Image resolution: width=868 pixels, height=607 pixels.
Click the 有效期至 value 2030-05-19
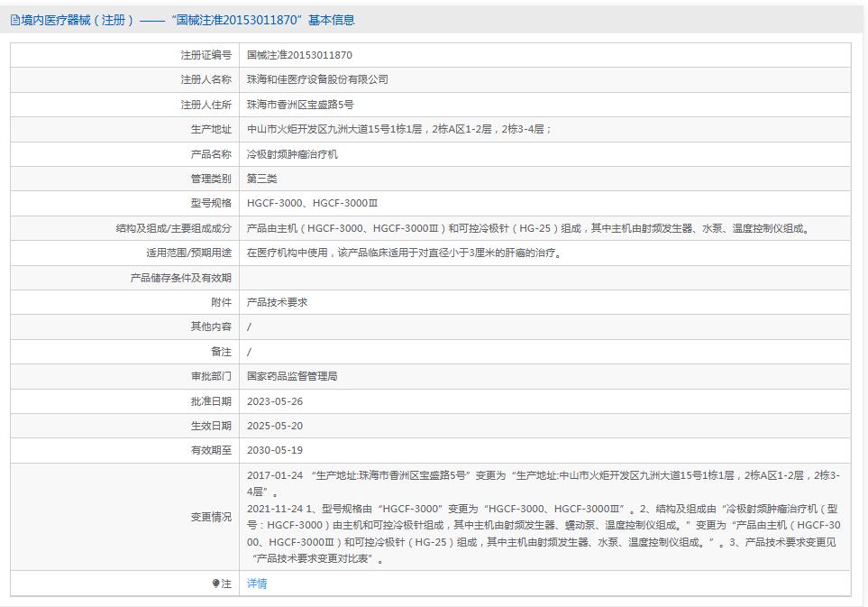click(x=273, y=450)
